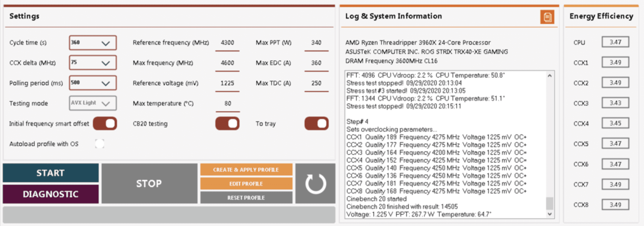
Task: Expand the CCX delta dropdown
Action: pos(93,63)
